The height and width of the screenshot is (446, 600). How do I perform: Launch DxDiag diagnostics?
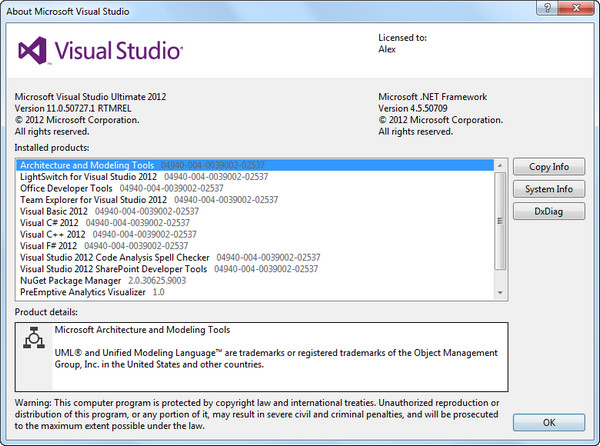548,211
